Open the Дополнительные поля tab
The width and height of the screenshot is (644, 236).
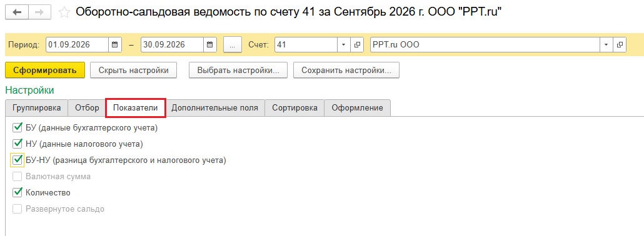[x=215, y=108]
